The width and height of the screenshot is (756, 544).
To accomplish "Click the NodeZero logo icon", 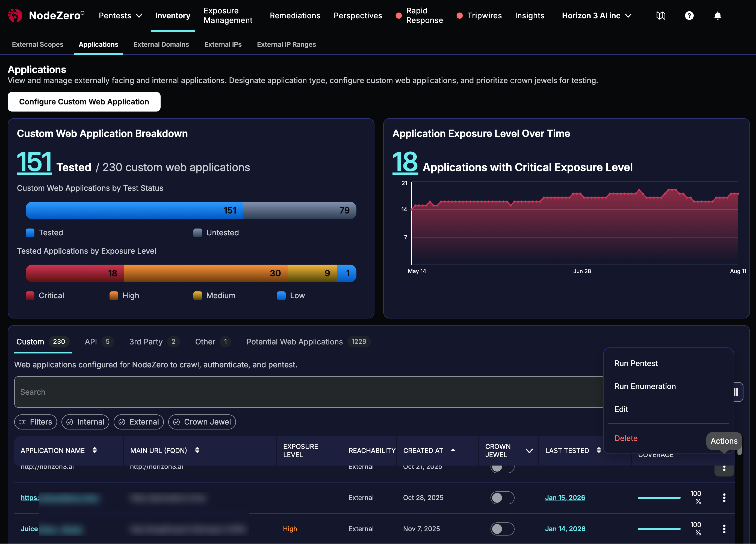I will [15, 16].
